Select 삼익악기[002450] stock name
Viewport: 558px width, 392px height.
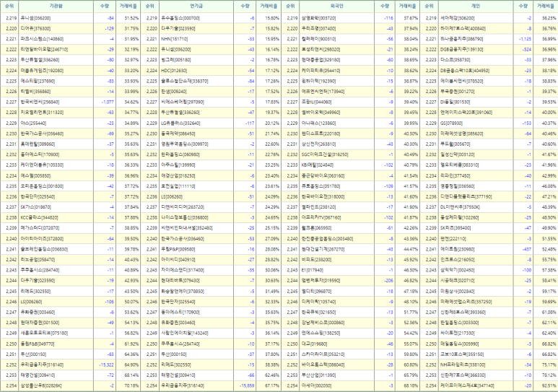(x=458, y=270)
